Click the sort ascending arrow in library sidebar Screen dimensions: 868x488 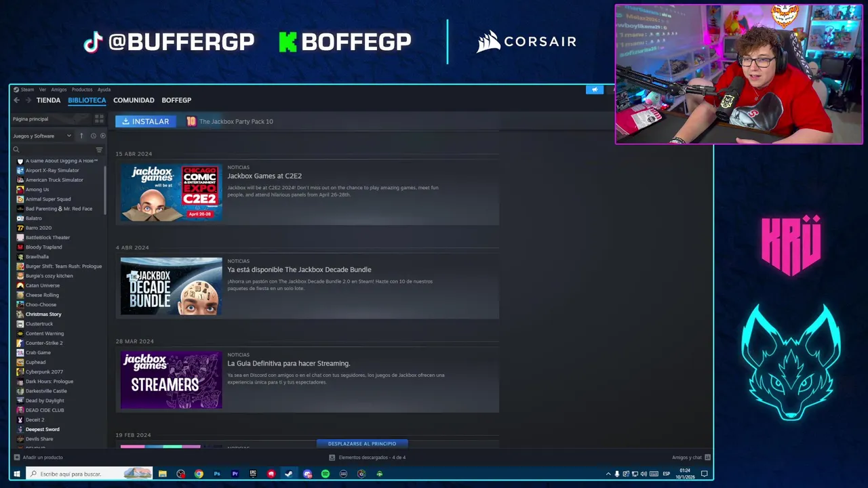tap(81, 136)
